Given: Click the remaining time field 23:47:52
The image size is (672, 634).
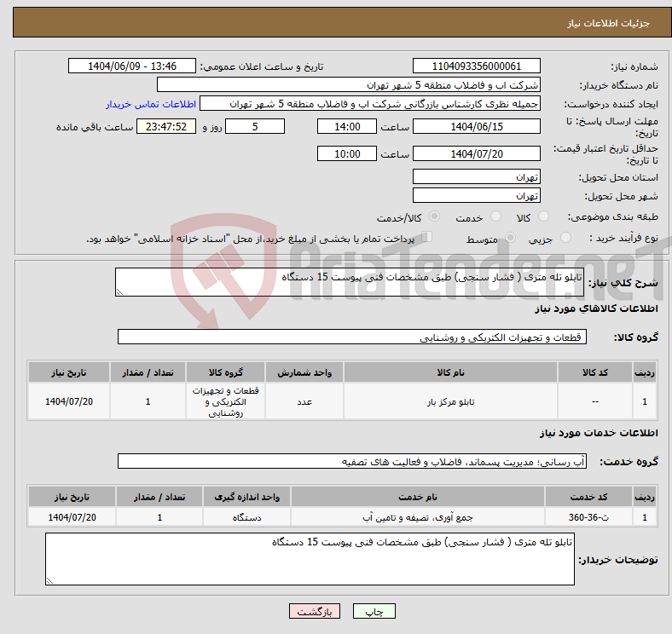Looking at the screenshot, I should pos(166,126).
